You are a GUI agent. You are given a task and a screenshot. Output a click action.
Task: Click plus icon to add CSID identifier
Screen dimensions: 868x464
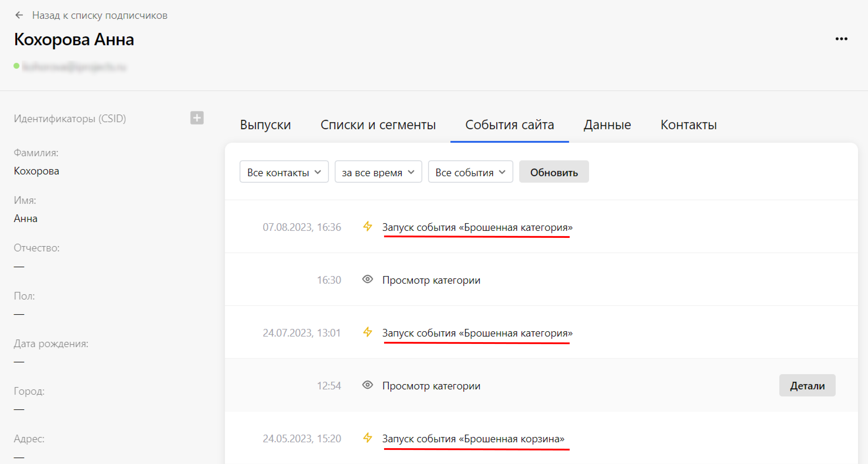(197, 118)
